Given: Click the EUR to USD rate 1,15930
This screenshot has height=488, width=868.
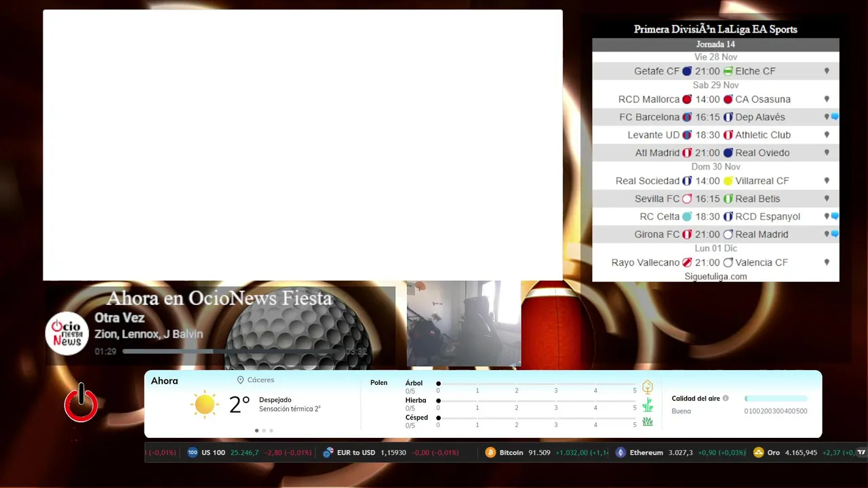Looking at the screenshot, I should click(393, 452).
